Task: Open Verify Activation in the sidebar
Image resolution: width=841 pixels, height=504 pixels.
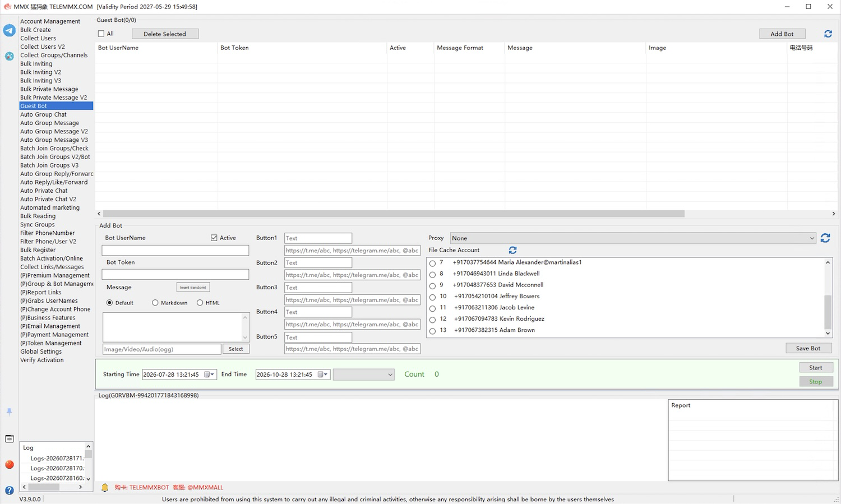Action: tap(42, 360)
